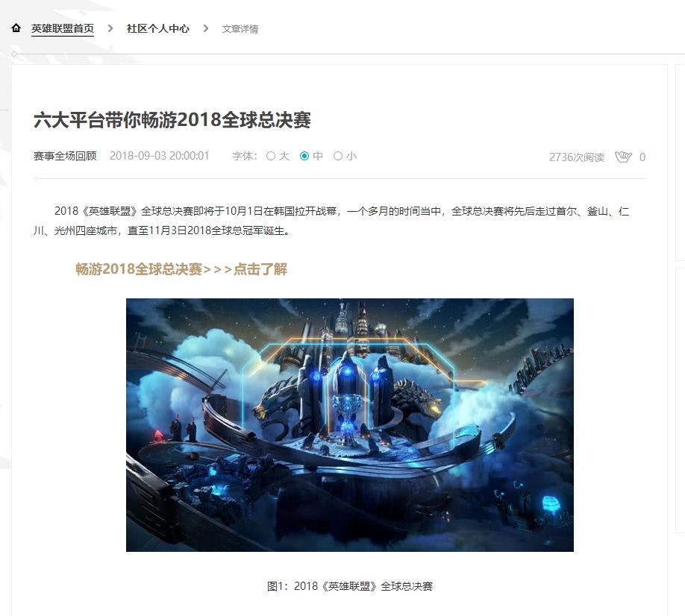Open the 英雄联盟首页 breadcrumb link
Viewport: 685px width, 616px height.
coord(63,29)
